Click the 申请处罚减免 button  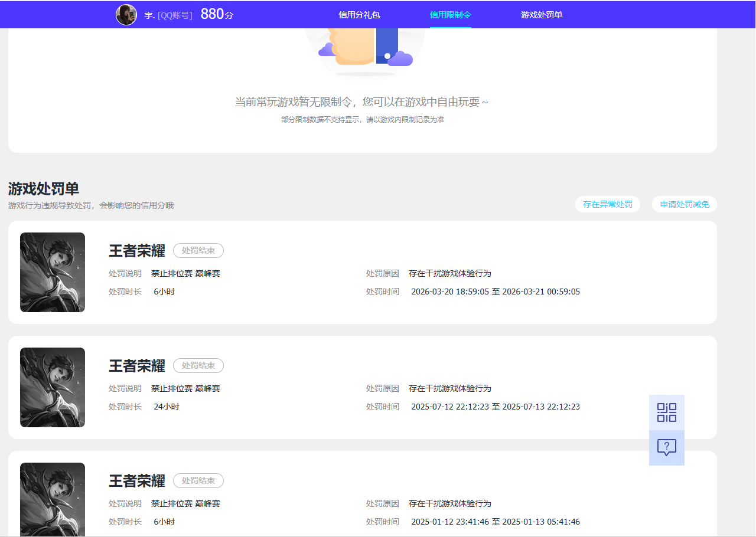[x=685, y=204]
